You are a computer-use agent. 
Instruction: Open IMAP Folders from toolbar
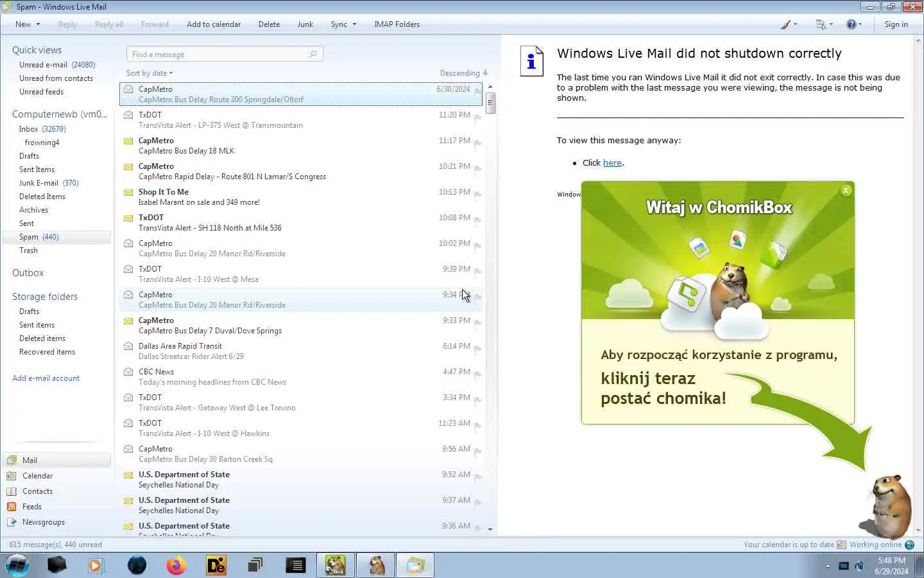coord(397,24)
